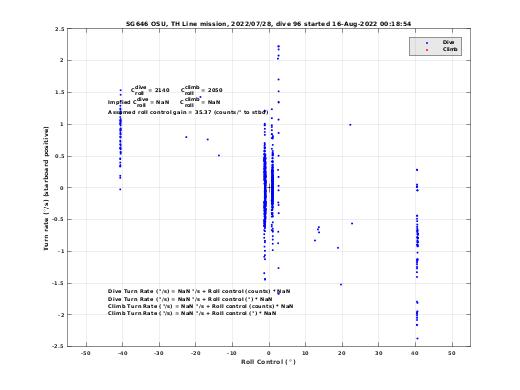The image size is (520, 390).
Task: Select the Implied C roll dive NaN text
Action: click(138, 102)
